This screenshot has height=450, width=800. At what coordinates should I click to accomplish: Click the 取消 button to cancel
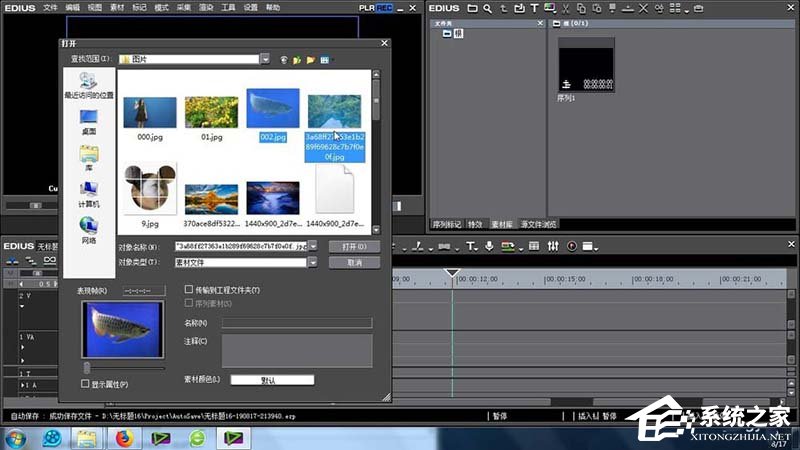click(x=354, y=262)
